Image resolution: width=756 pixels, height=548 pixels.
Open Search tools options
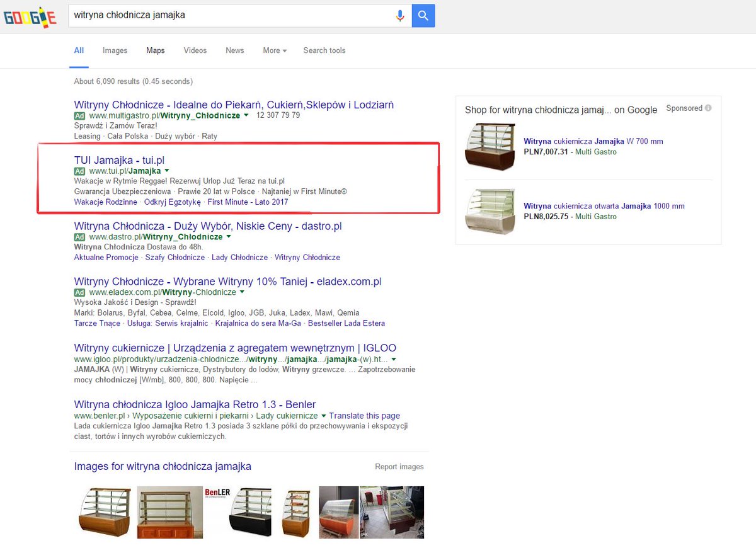[x=324, y=50]
